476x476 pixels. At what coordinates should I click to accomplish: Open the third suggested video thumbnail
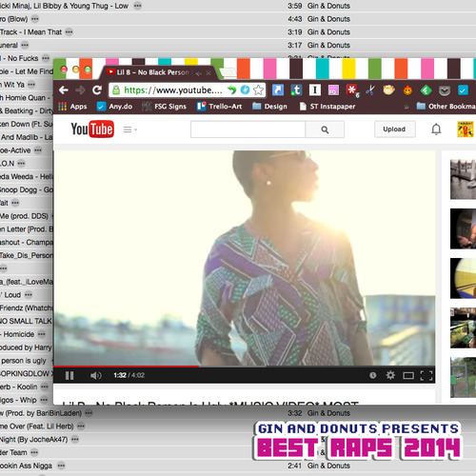pos(463,278)
